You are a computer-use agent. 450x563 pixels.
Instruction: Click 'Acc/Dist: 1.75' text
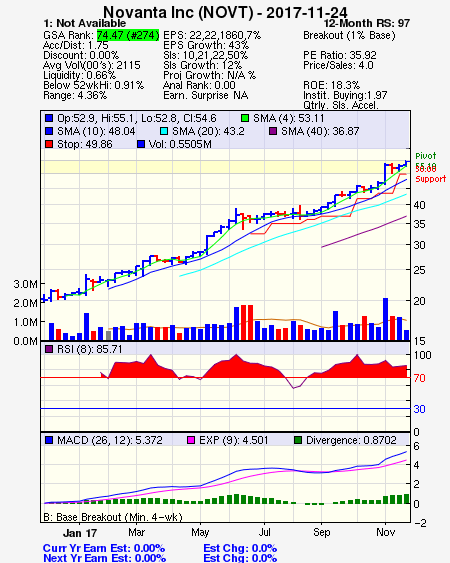coord(75,45)
